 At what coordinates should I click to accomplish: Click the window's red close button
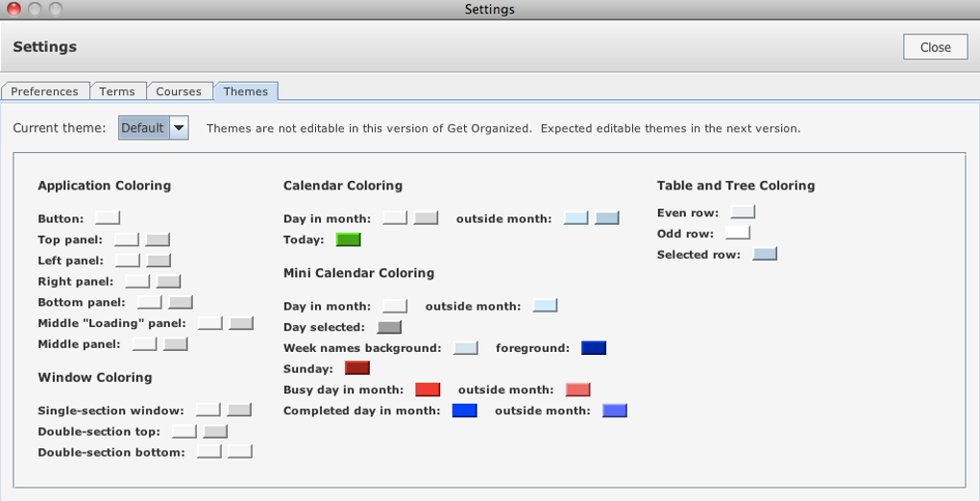tap(14, 9)
